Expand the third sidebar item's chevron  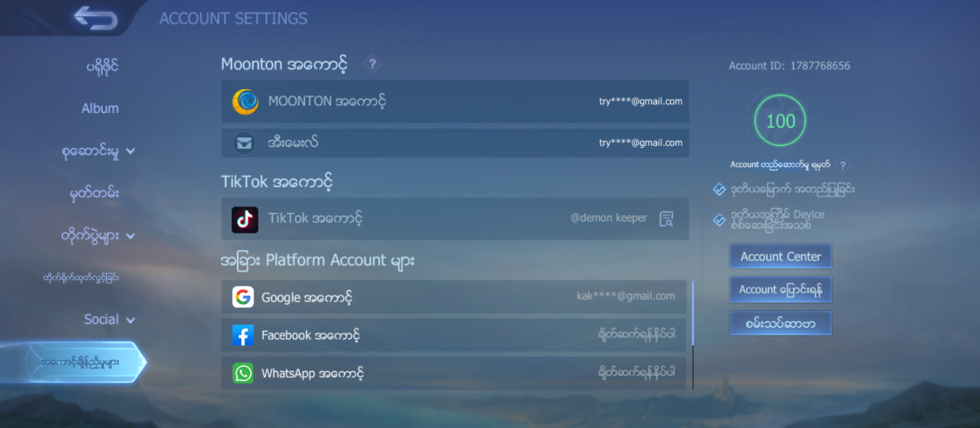131,152
